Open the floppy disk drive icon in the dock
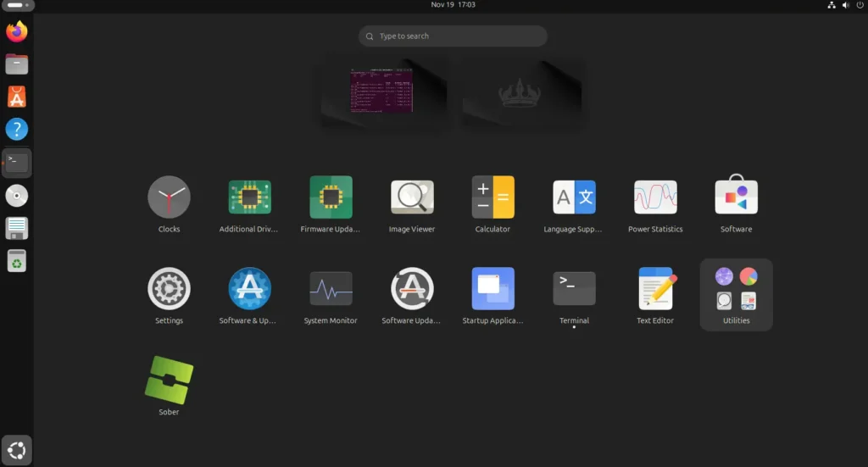 pyautogui.click(x=17, y=228)
